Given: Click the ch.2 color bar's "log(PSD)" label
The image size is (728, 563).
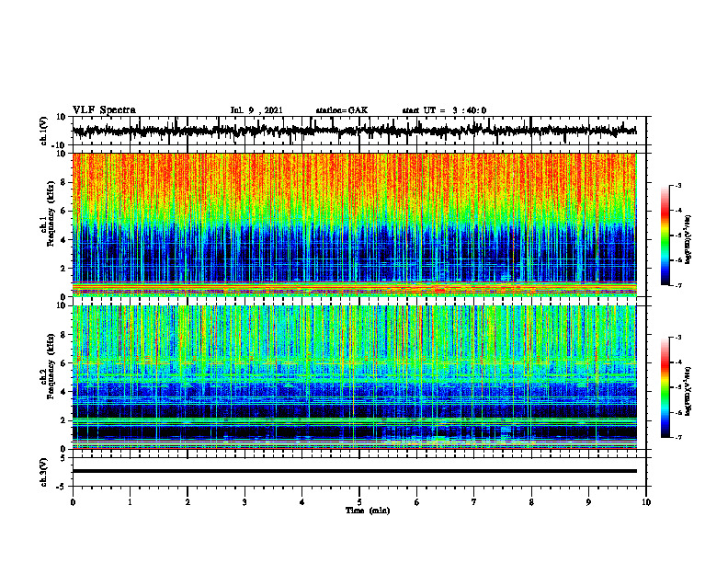Looking at the screenshot, I should tap(688, 391).
